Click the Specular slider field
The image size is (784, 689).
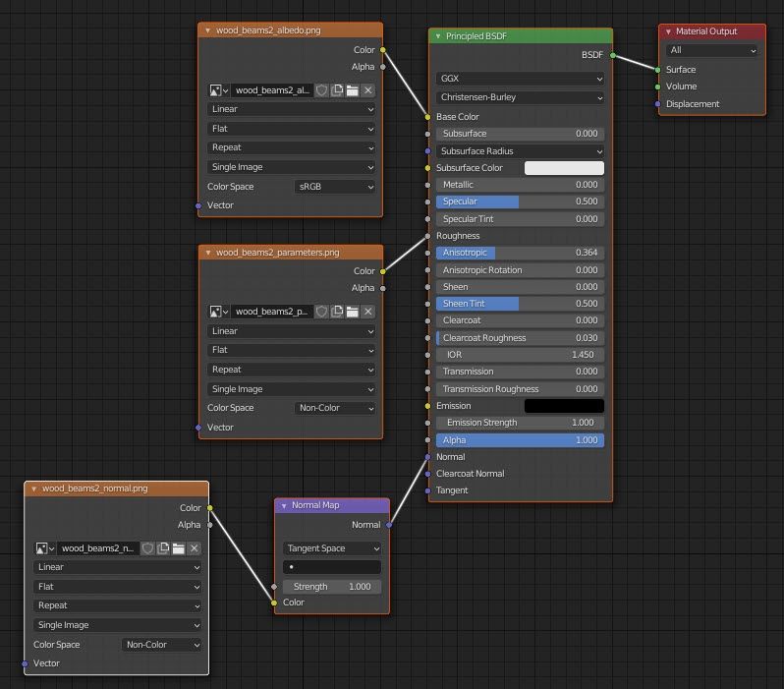click(520, 201)
